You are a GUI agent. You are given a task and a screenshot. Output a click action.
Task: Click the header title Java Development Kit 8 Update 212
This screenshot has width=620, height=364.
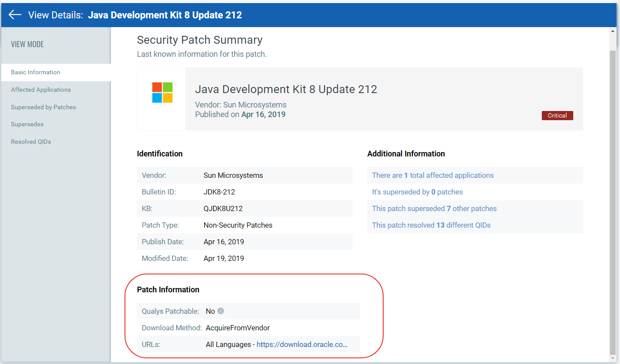[x=165, y=15]
